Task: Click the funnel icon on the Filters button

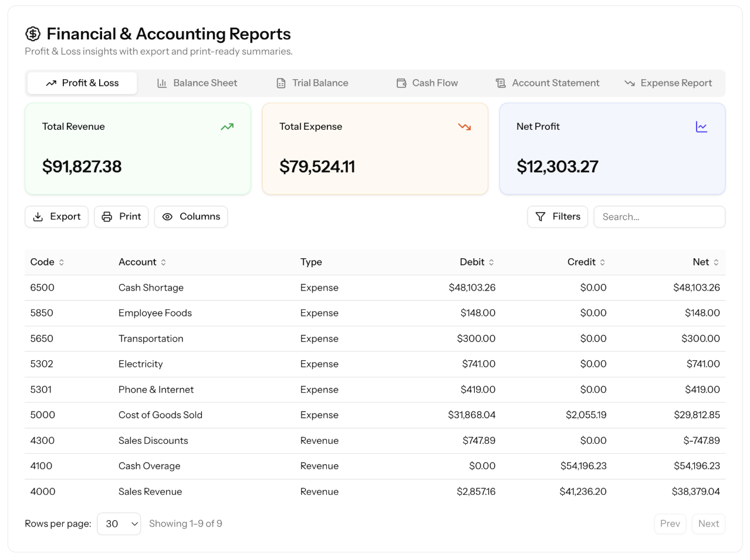Action: [x=540, y=217]
